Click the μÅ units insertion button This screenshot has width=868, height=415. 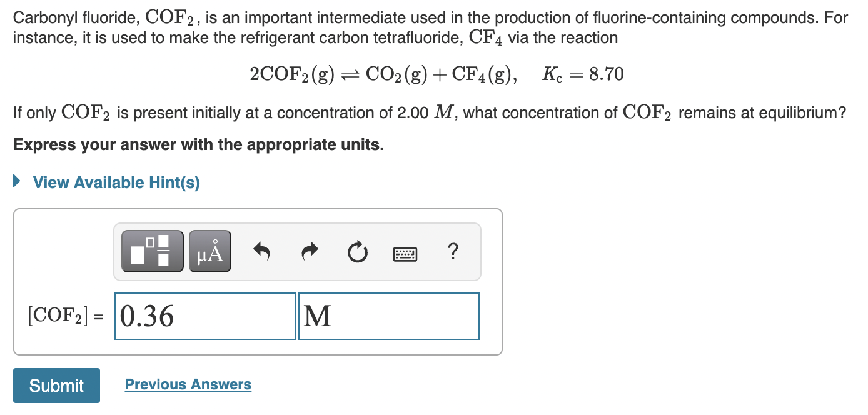point(209,251)
